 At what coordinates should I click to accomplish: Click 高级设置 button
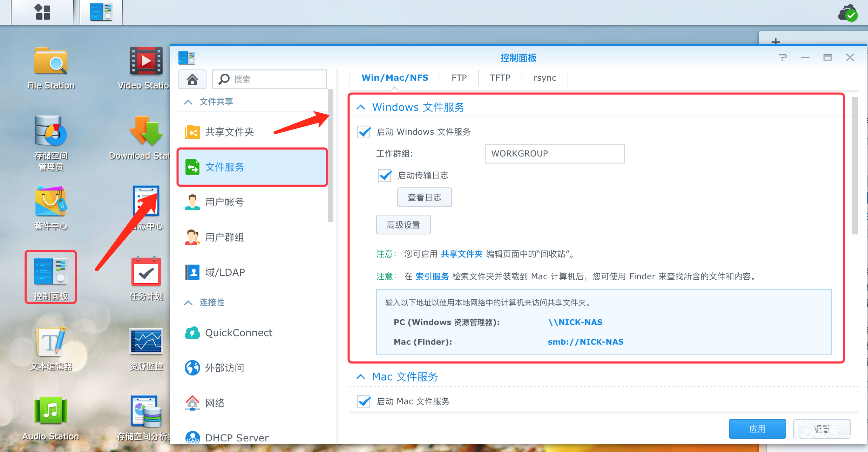click(403, 225)
